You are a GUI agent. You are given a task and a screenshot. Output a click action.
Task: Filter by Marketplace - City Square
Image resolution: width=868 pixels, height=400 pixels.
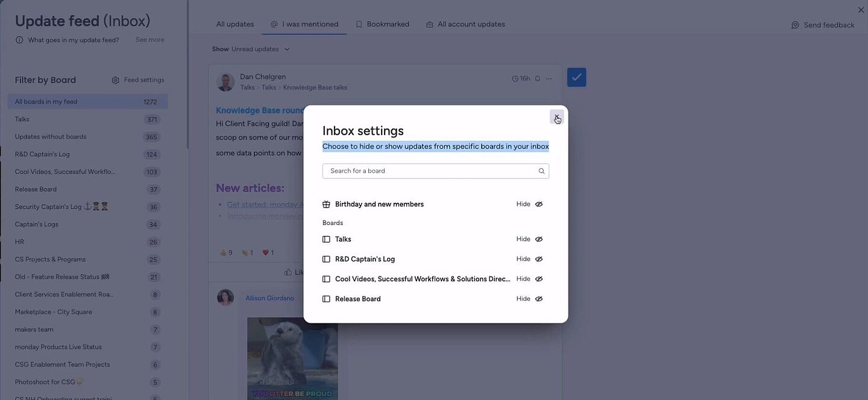click(87, 311)
